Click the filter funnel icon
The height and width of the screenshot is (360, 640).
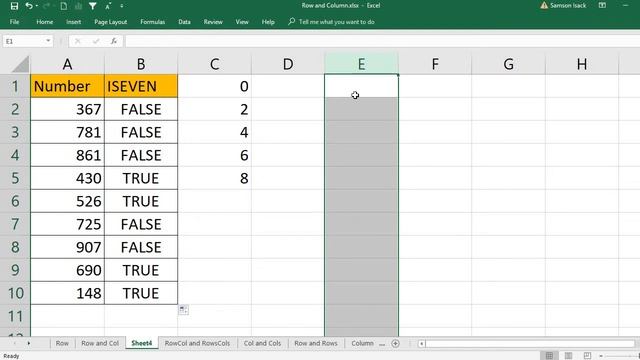pyautogui.click(x=93, y=6)
